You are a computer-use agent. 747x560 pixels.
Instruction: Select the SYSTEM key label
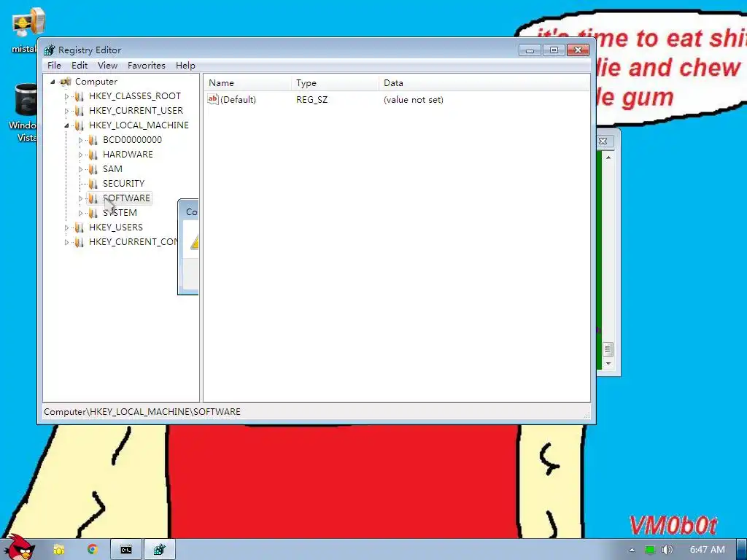[x=120, y=213]
